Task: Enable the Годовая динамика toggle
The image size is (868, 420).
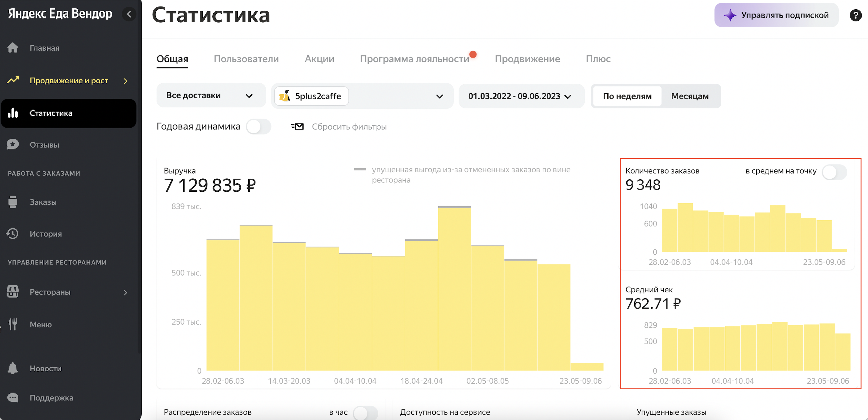Action: (258, 127)
